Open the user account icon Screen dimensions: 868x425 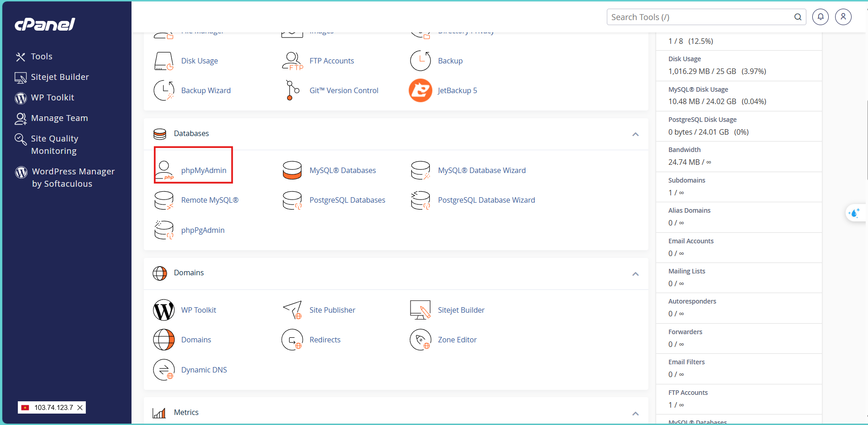pyautogui.click(x=843, y=17)
